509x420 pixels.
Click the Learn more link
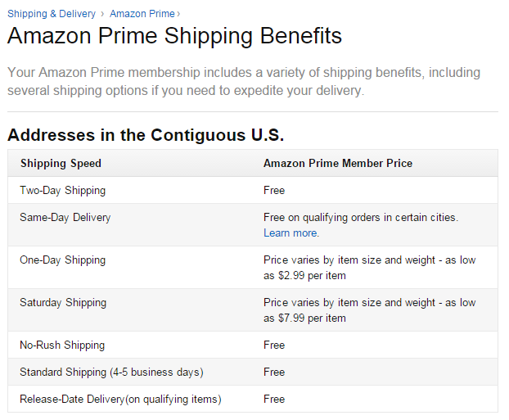291,233
